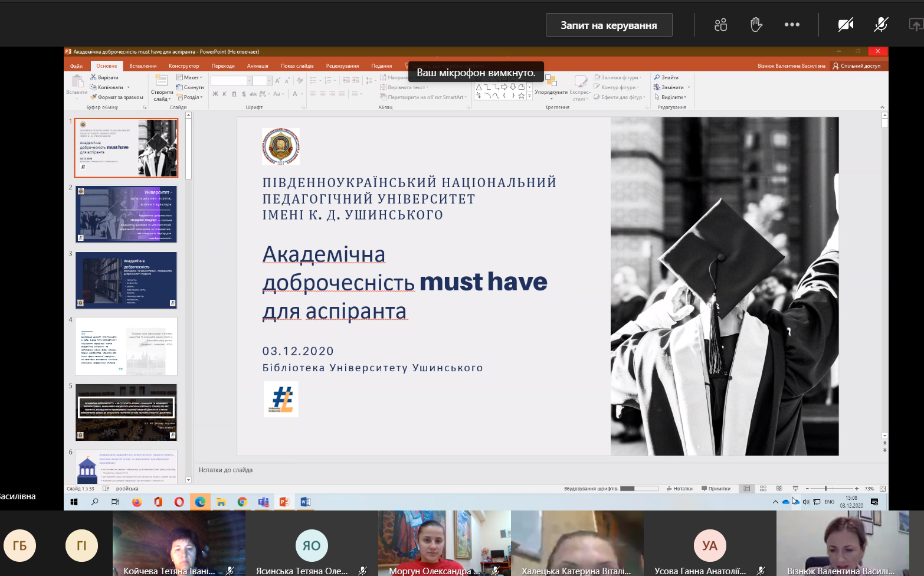Click the Cut (Вирізати) scissors icon

tap(93, 77)
